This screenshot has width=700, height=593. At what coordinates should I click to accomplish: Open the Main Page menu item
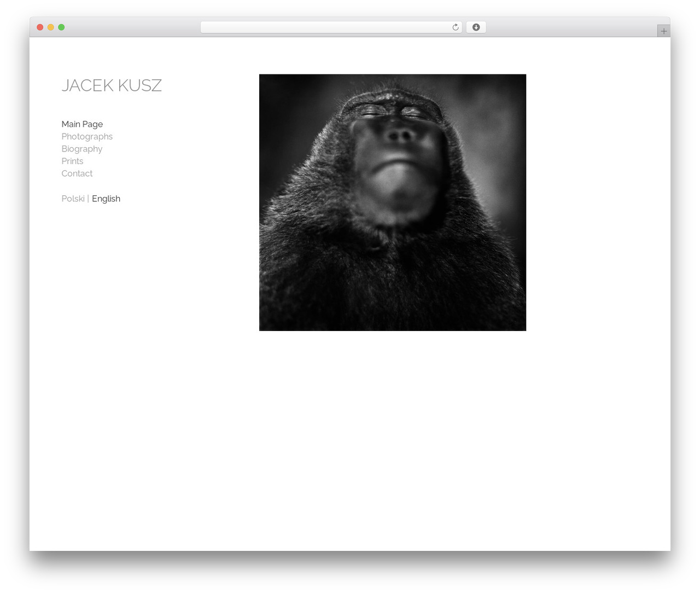pos(82,124)
